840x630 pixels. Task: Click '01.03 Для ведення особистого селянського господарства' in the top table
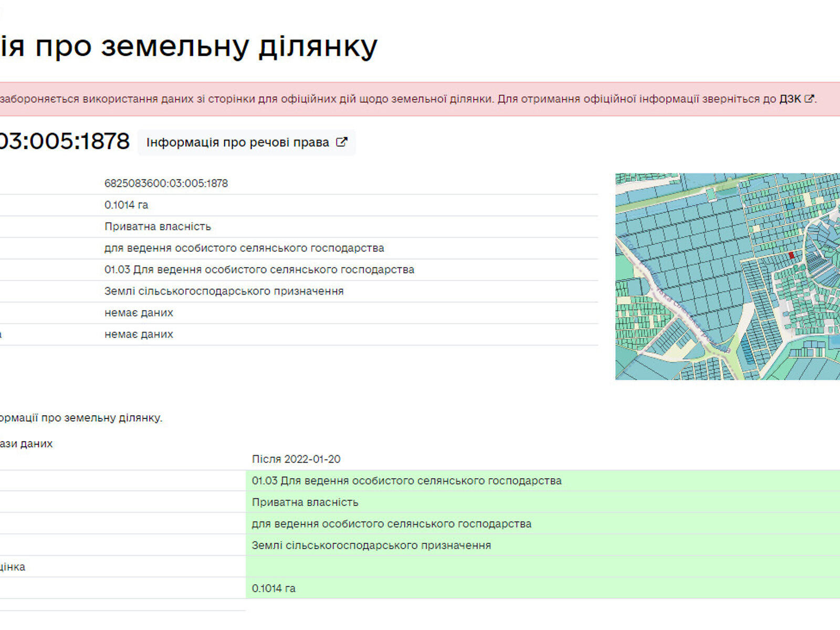(259, 269)
